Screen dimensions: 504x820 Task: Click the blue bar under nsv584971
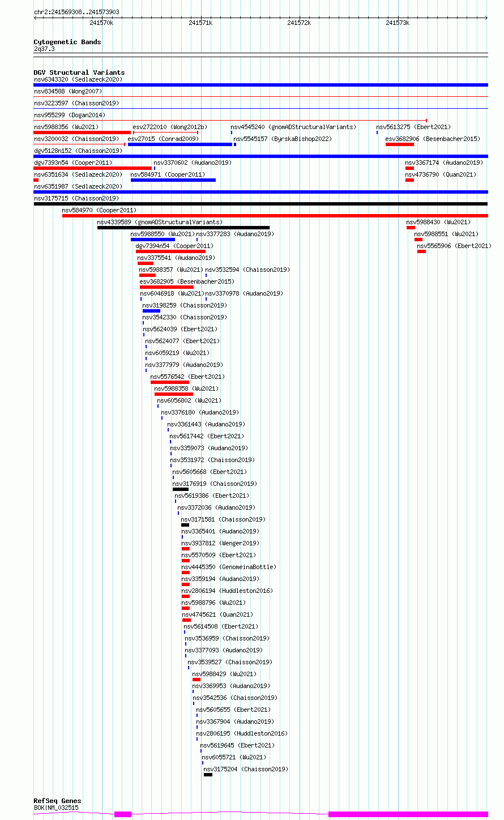tap(173, 180)
